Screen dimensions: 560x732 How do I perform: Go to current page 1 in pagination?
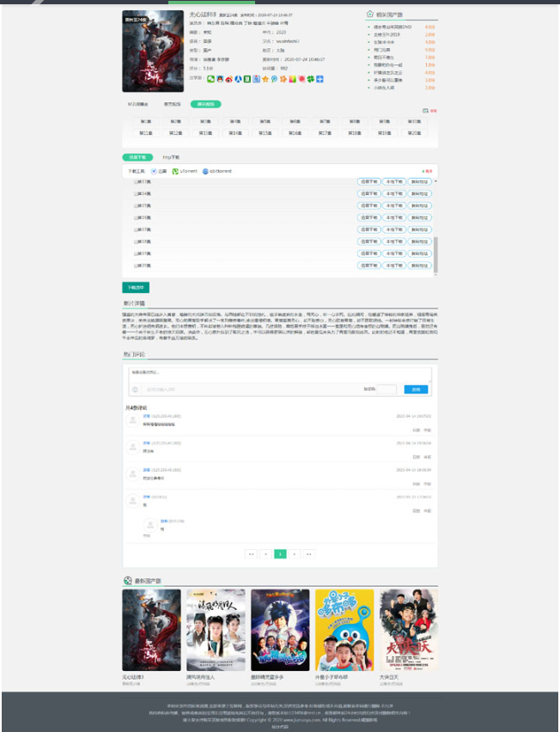coord(280,554)
